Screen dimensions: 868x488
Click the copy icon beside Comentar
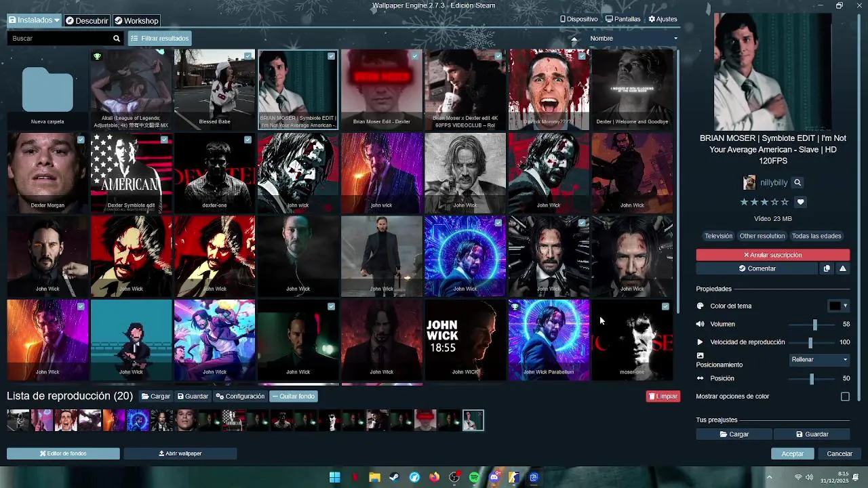click(x=827, y=268)
